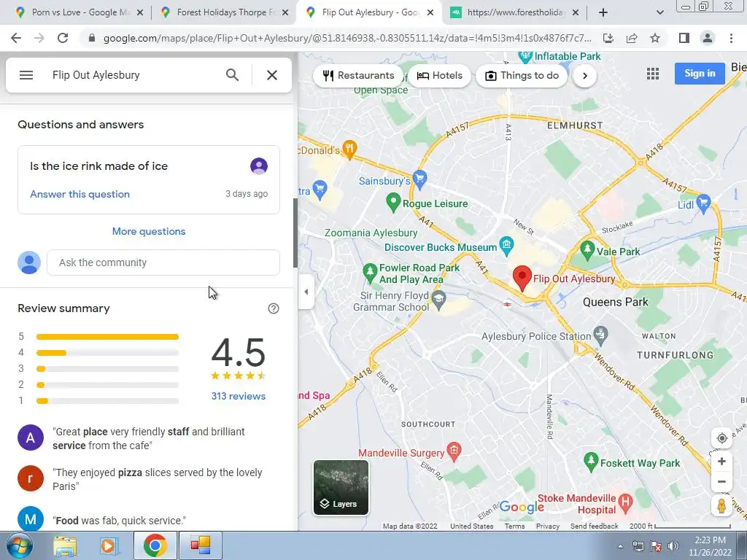The width and height of the screenshot is (747, 560).
Task: Open the pizza slices review snippet
Action: [158, 479]
